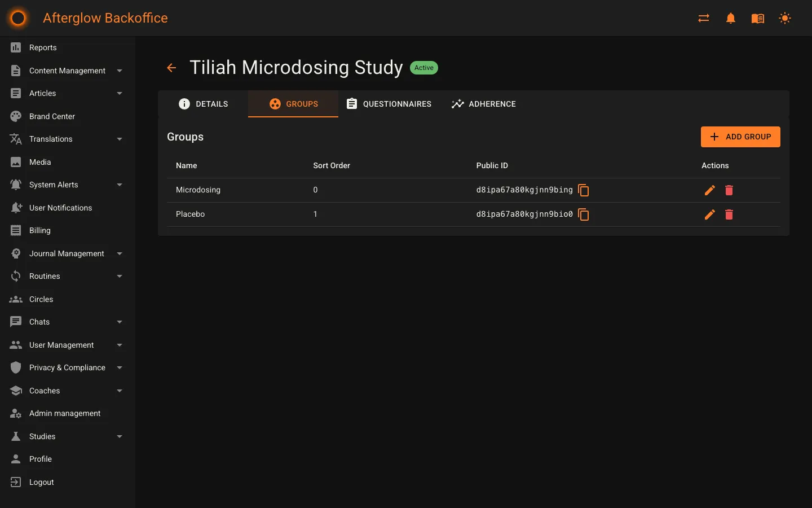
Task: Edit the Placebo group with the pencil icon
Action: pyautogui.click(x=710, y=214)
